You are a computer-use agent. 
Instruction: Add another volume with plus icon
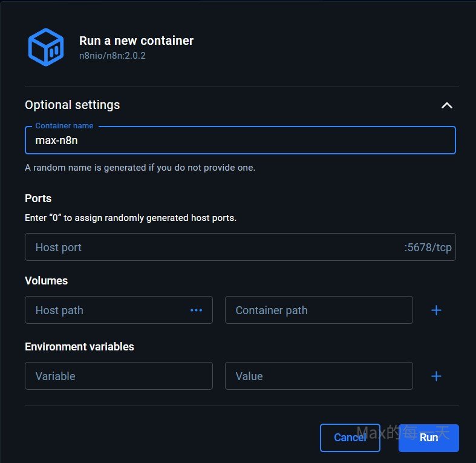pos(436,310)
